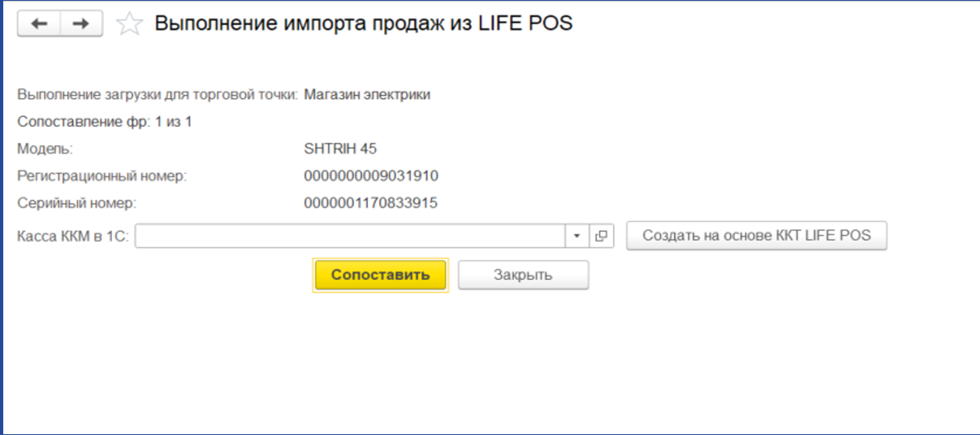Click the yellow Сопоставить button

click(380, 274)
